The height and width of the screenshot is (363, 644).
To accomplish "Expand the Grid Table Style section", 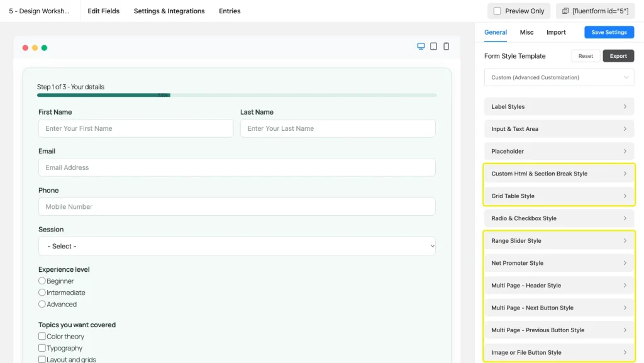I will pyautogui.click(x=559, y=196).
